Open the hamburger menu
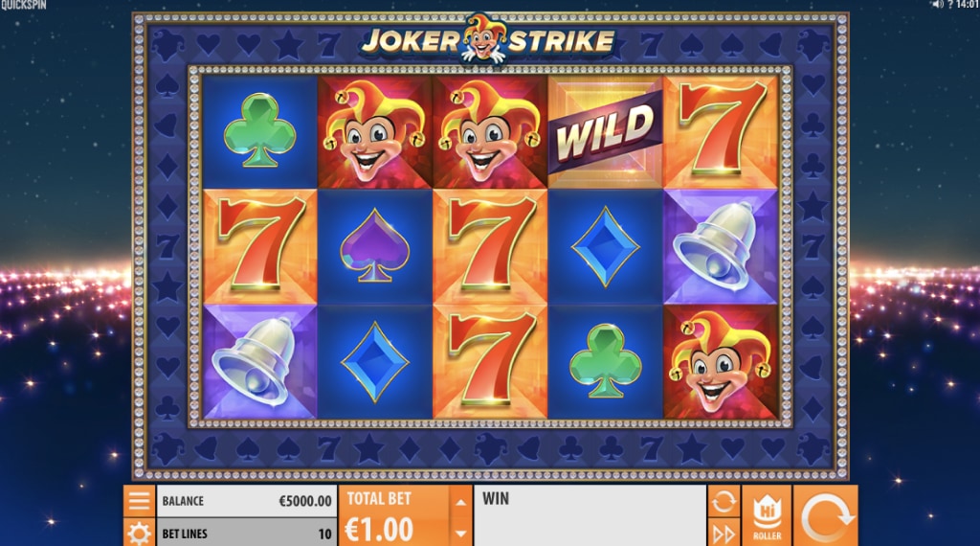 [x=139, y=501]
